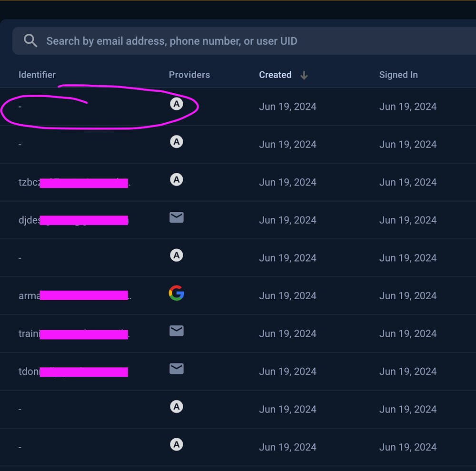Click email provider icon in traini row
The width and height of the screenshot is (476, 471).
tap(177, 331)
